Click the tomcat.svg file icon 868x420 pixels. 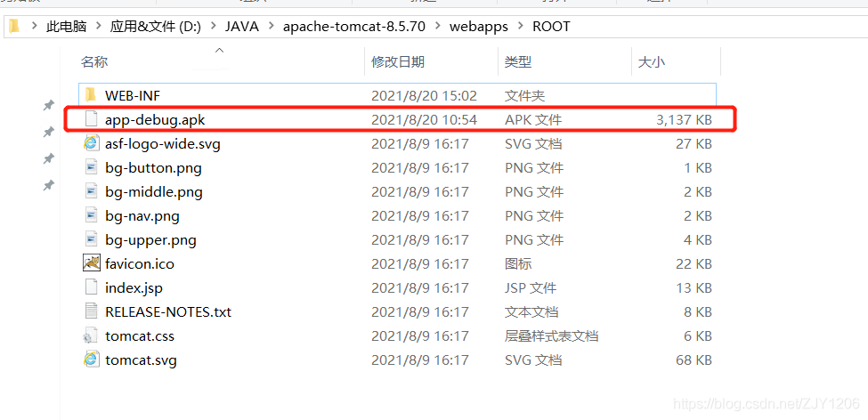coord(91,359)
